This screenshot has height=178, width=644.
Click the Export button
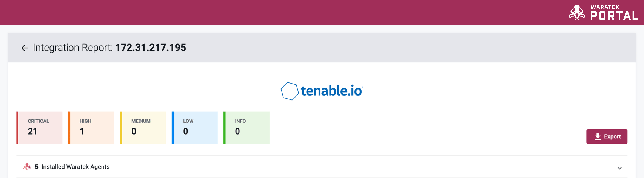(x=607, y=136)
